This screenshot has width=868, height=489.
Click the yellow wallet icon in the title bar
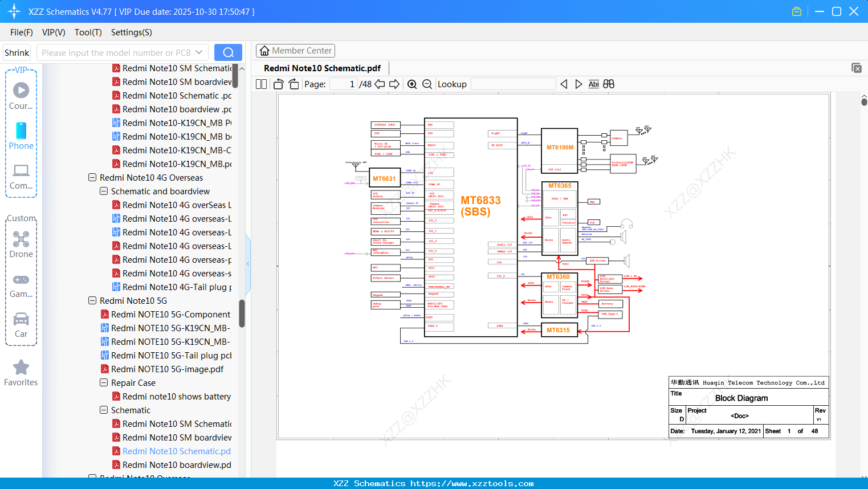[x=796, y=11]
